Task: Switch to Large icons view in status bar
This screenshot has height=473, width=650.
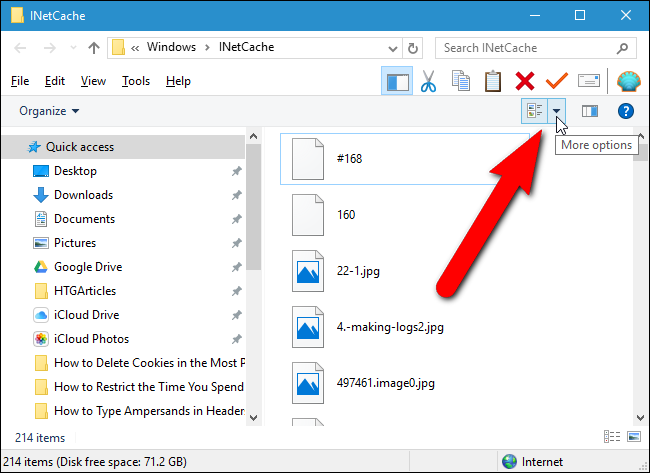Action: (634, 437)
